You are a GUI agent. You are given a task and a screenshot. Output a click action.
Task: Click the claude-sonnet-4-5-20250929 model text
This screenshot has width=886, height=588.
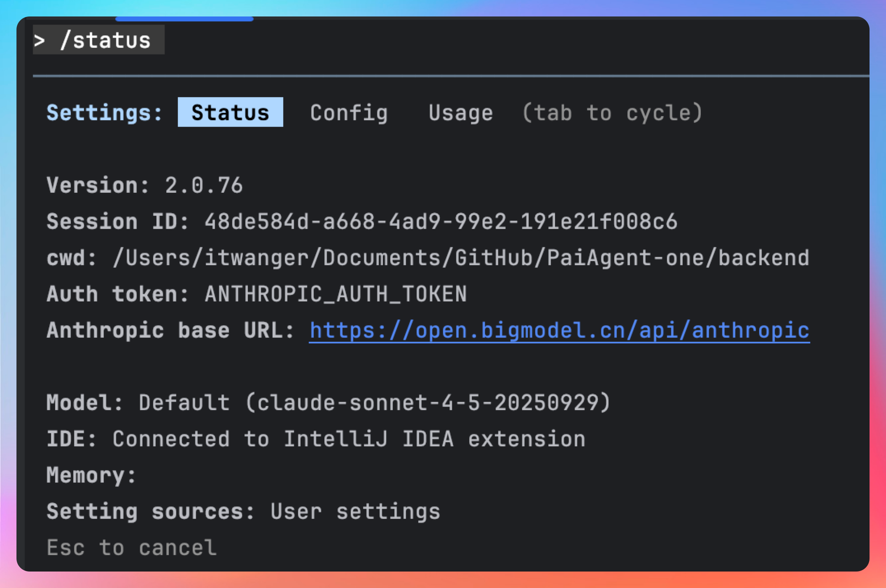tap(427, 402)
